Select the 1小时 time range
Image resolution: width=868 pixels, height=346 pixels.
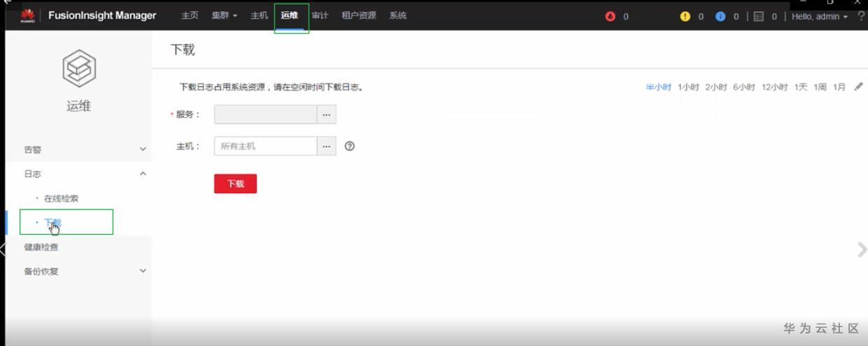pyautogui.click(x=688, y=87)
